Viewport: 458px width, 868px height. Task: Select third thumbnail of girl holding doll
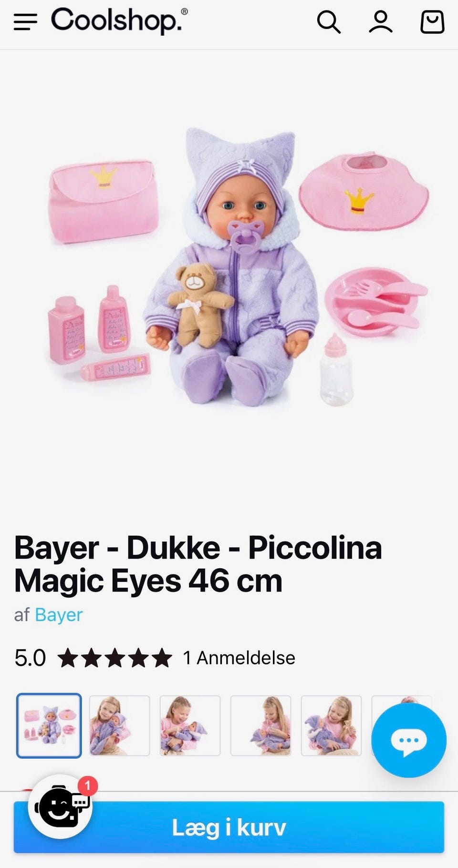(190, 725)
